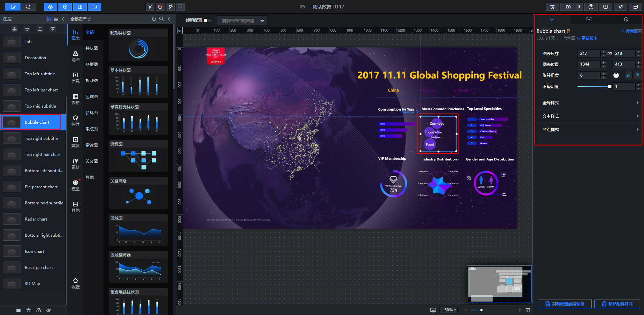This screenshot has height=315, width=644.
Task: Switch to canvas editor mode icon
Action: [13, 7]
